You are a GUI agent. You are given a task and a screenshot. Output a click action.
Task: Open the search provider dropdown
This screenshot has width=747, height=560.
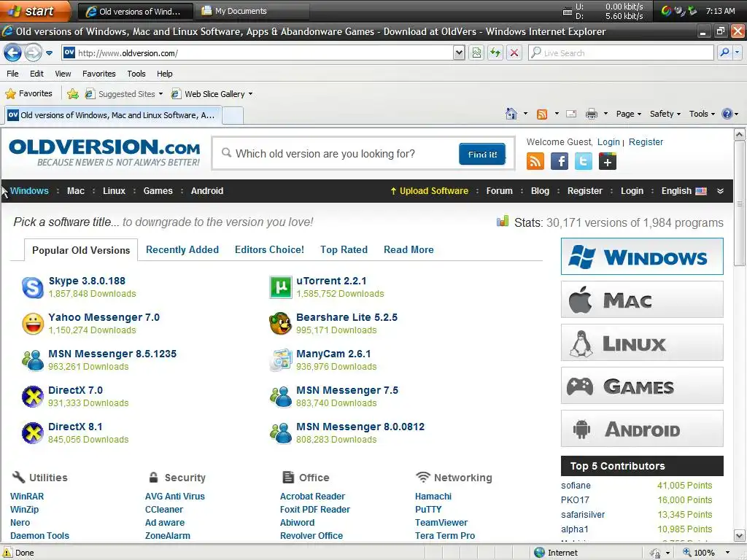click(737, 52)
